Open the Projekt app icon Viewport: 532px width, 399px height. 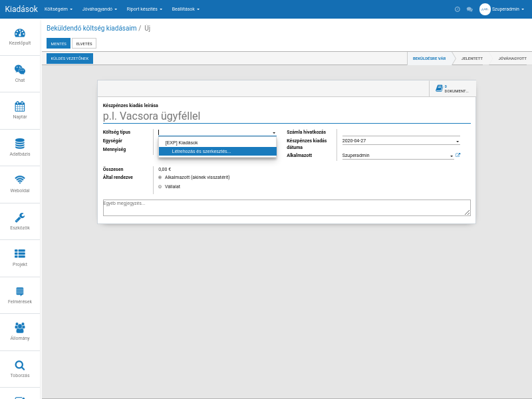point(20,253)
